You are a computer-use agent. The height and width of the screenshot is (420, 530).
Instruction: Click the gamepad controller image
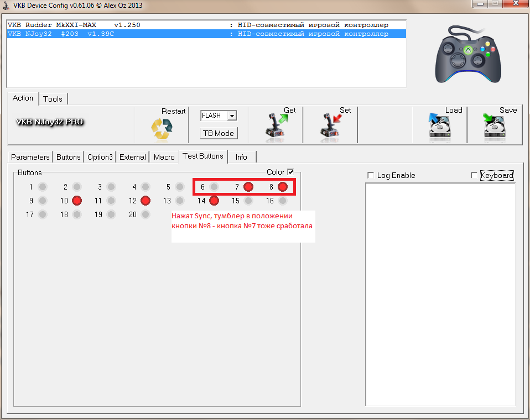pyautogui.click(x=468, y=54)
